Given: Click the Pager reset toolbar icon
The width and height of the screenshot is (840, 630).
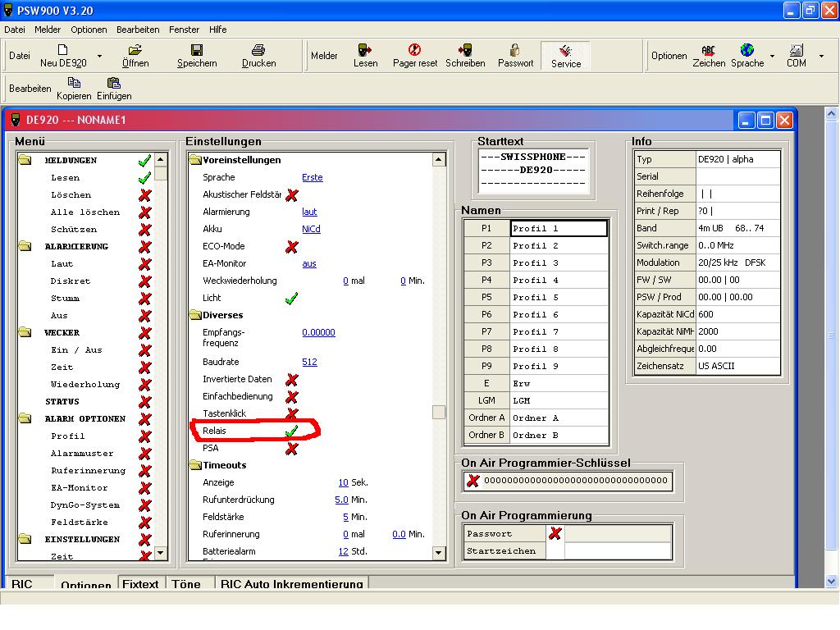Looking at the screenshot, I should coord(414,51).
